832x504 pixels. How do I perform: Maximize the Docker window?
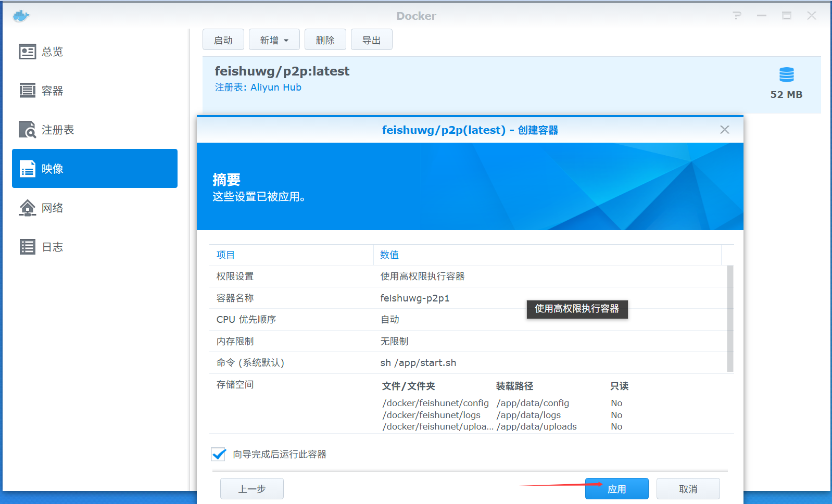[787, 16]
